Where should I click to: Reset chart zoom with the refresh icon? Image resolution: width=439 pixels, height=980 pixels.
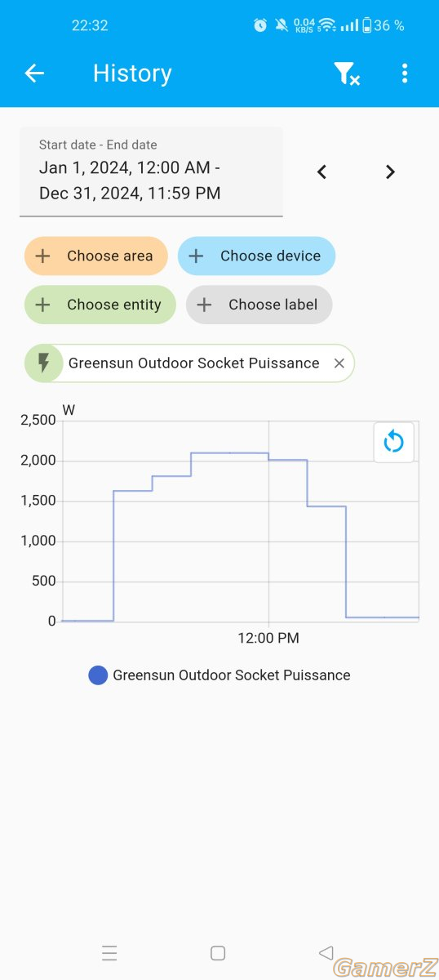point(394,443)
